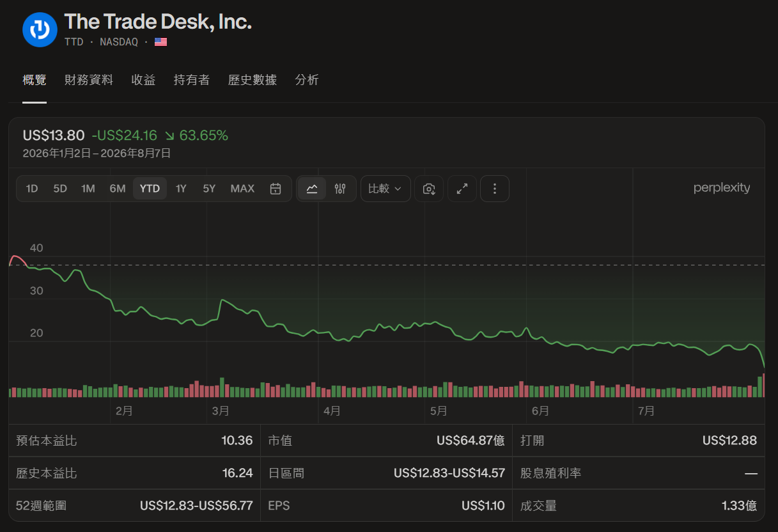Click the 預估本益比 value 10.36
Image resolution: width=778 pixels, height=532 pixels.
coord(237,441)
